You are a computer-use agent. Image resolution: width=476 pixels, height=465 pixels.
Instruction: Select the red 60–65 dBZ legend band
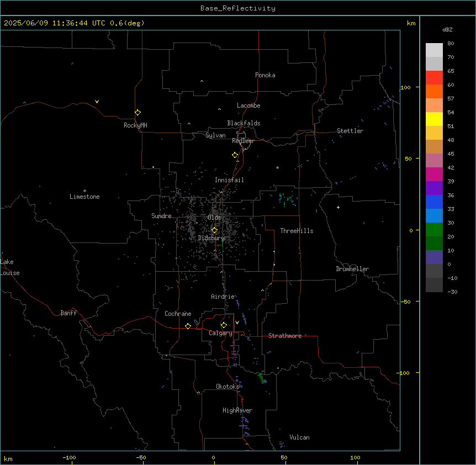pyautogui.click(x=434, y=78)
